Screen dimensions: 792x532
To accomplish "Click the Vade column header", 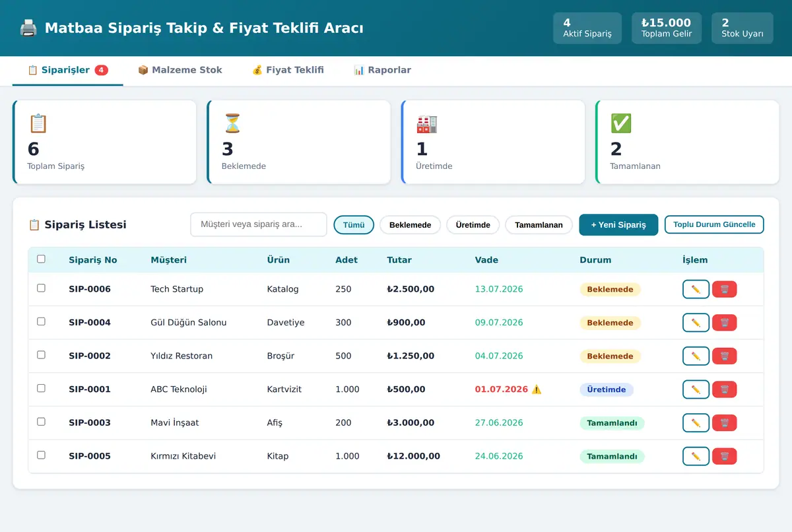I will click(486, 260).
